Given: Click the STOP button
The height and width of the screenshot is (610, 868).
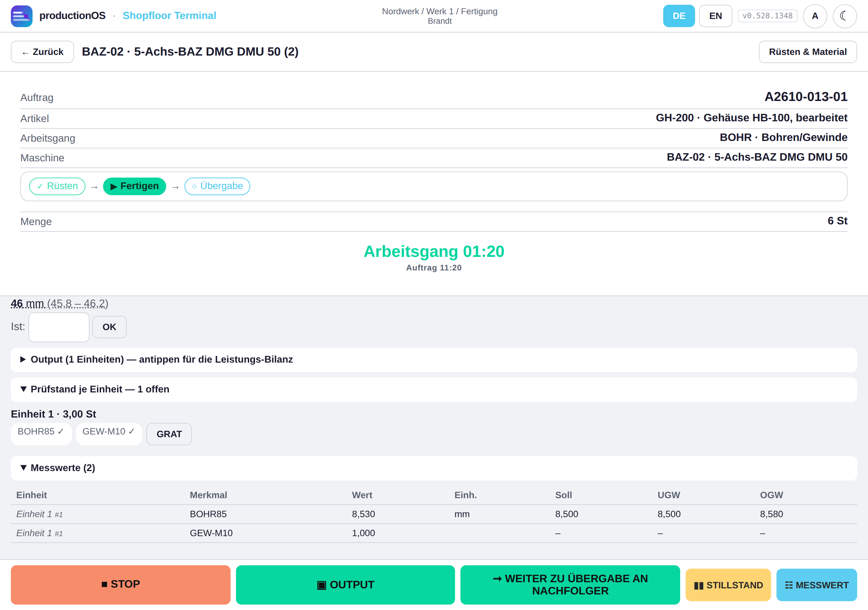Looking at the screenshot, I should coord(121,584).
